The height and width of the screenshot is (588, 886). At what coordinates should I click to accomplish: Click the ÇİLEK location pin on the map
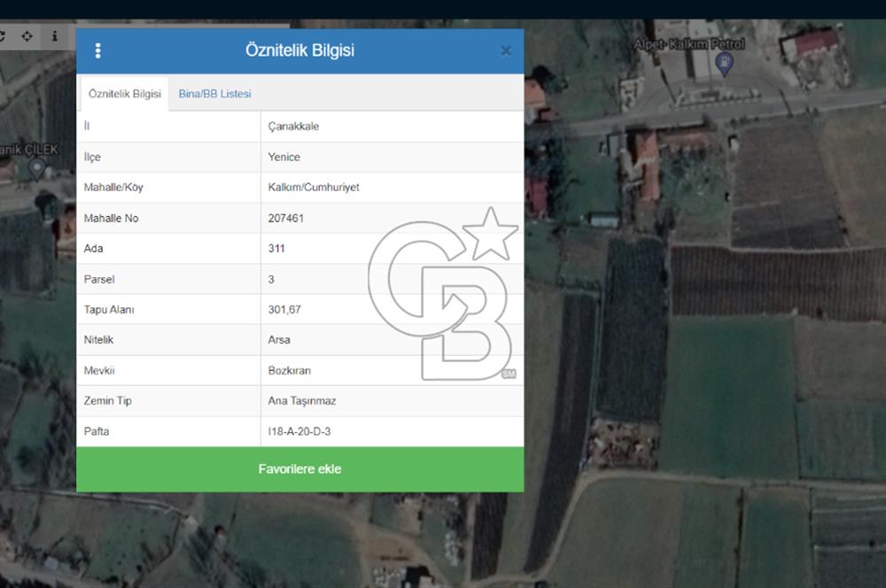(x=35, y=168)
